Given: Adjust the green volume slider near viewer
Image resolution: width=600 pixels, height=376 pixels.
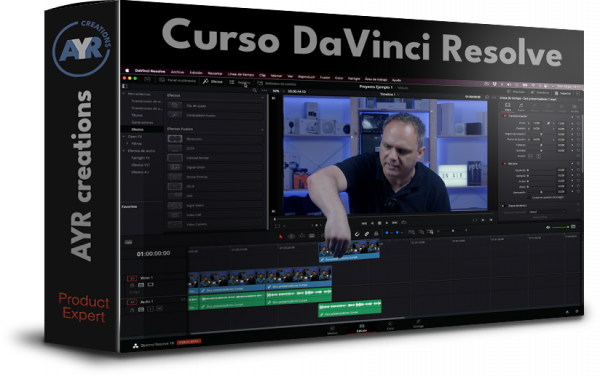Looking at the screenshot, I should tap(560, 227).
